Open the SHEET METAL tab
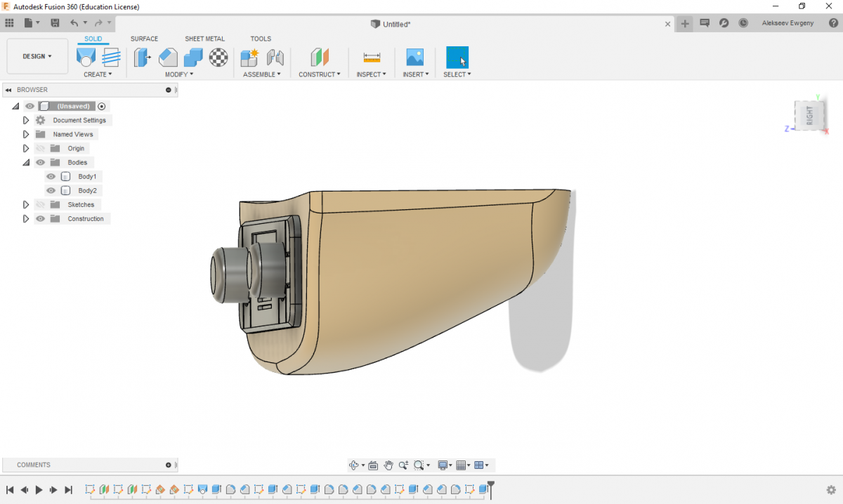843x504 pixels. pyautogui.click(x=204, y=39)
